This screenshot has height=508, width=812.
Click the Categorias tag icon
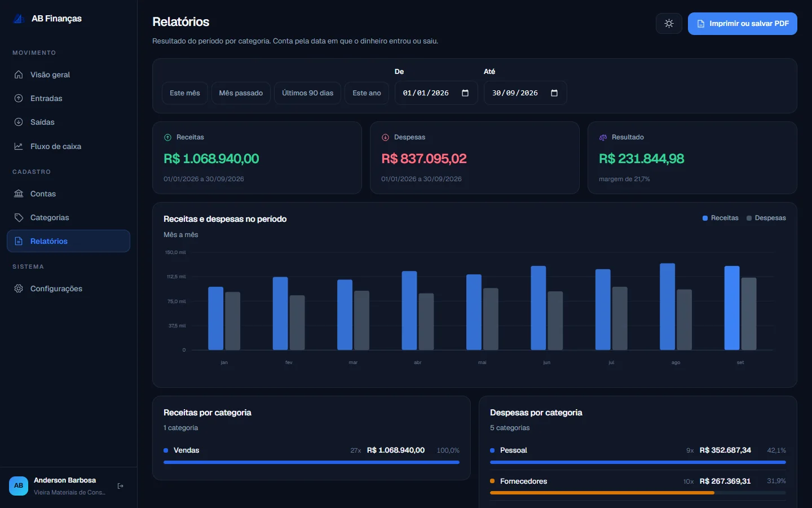point(19,217)
